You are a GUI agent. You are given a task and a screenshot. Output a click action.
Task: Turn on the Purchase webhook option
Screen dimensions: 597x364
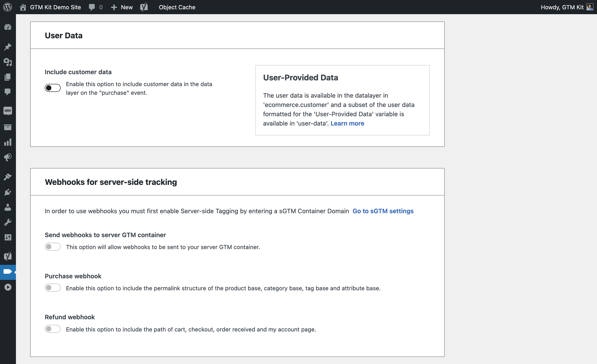(52, 288)
